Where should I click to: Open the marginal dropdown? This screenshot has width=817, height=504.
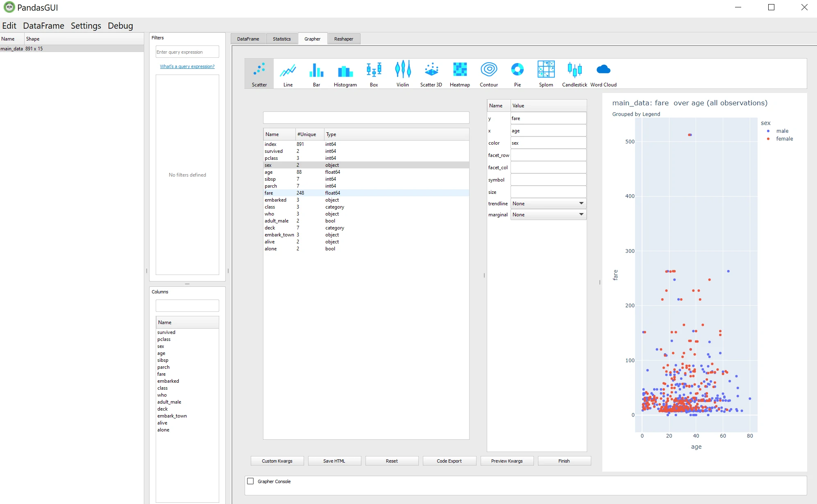(x=548, y=215)
